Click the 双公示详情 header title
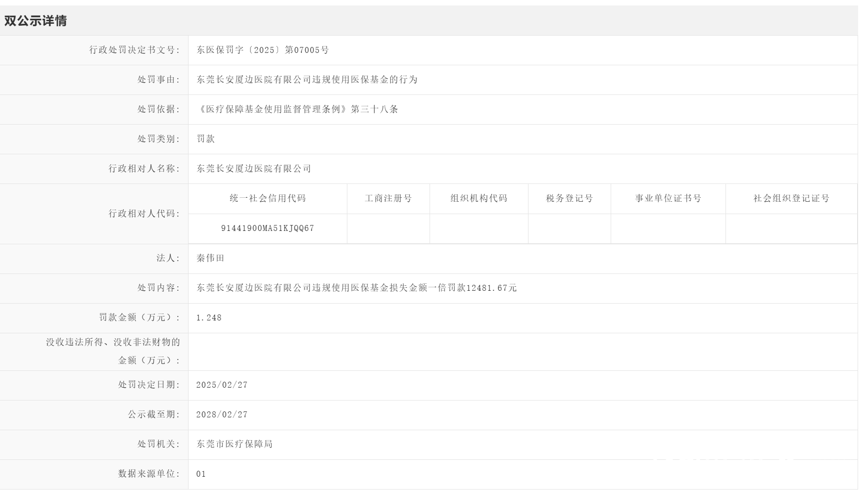The width and height of the screenshot is (868, 495). [35, 21]
